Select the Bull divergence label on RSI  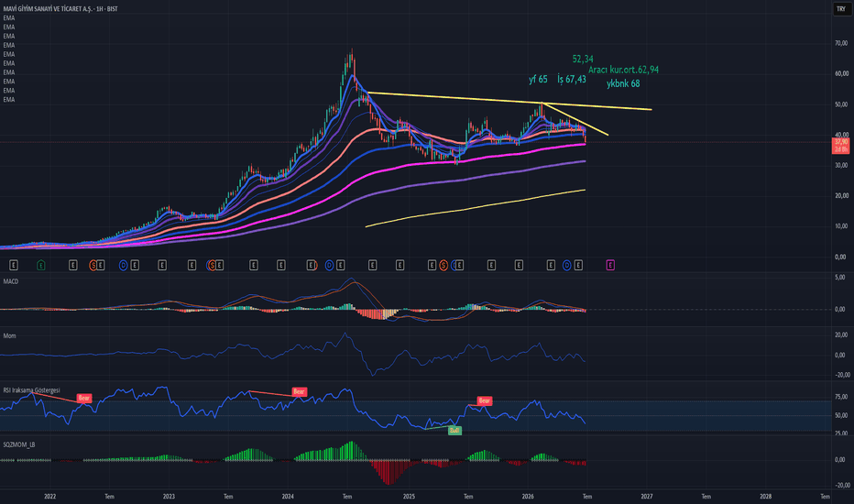(x=454, y=431)
